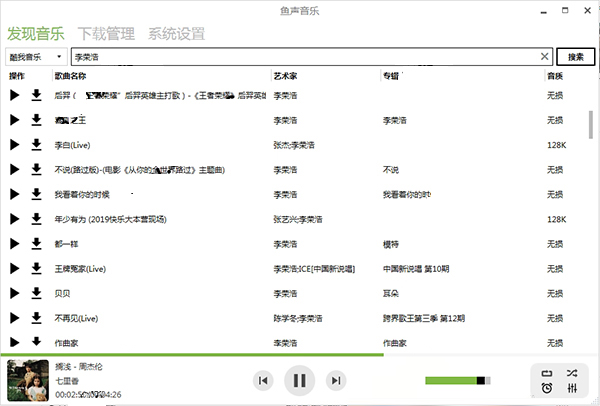600x406 pixels.
Task: Click the now playing album name 七里香
Action: (x=67, y=381)
